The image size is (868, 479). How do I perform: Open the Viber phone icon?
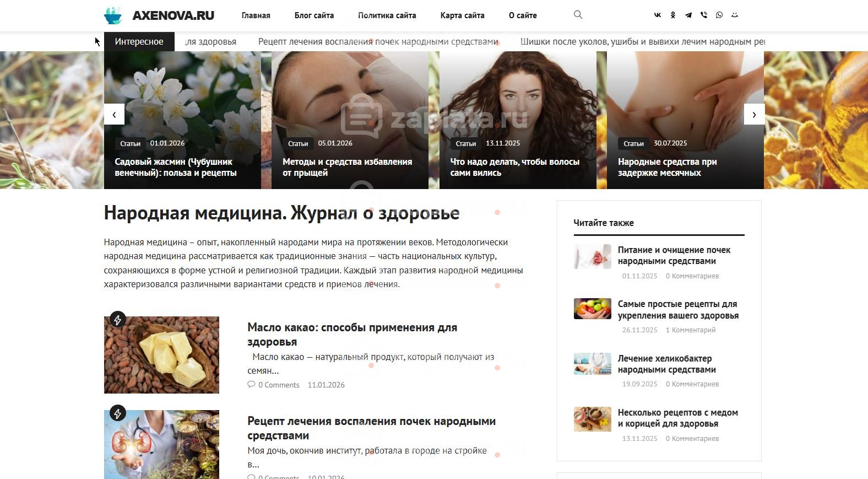click(704, 15)
